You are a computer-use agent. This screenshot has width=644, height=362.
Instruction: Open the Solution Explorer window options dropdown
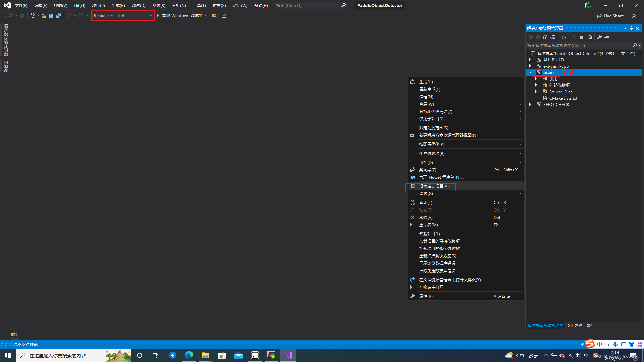(x=626, y=28)
